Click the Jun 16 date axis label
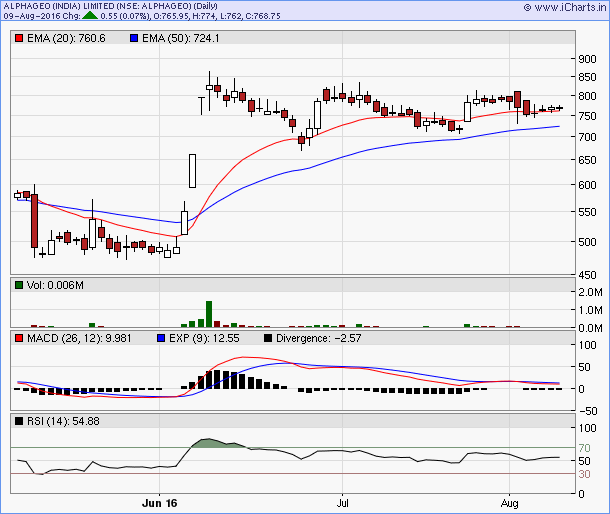 coord(160,503)
